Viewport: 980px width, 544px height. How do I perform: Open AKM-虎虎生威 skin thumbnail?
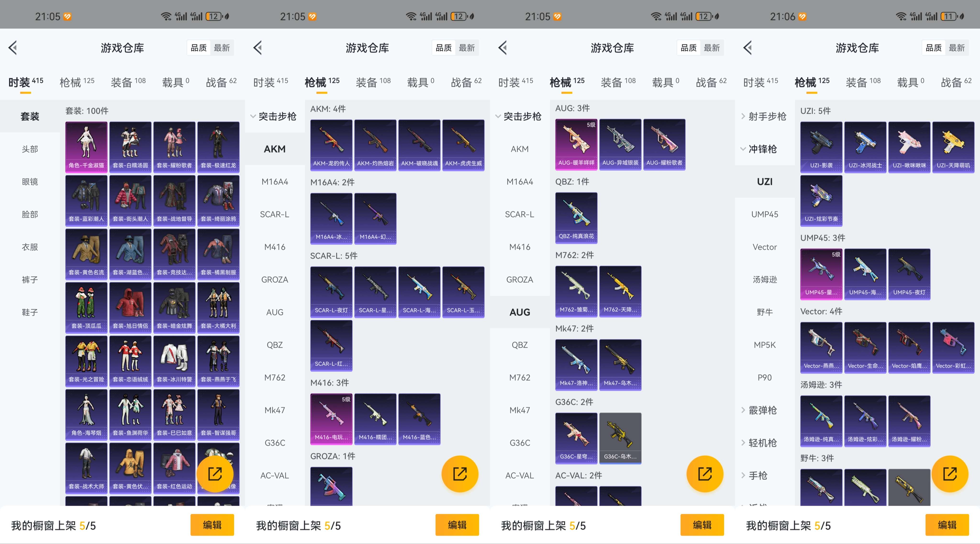463,145
